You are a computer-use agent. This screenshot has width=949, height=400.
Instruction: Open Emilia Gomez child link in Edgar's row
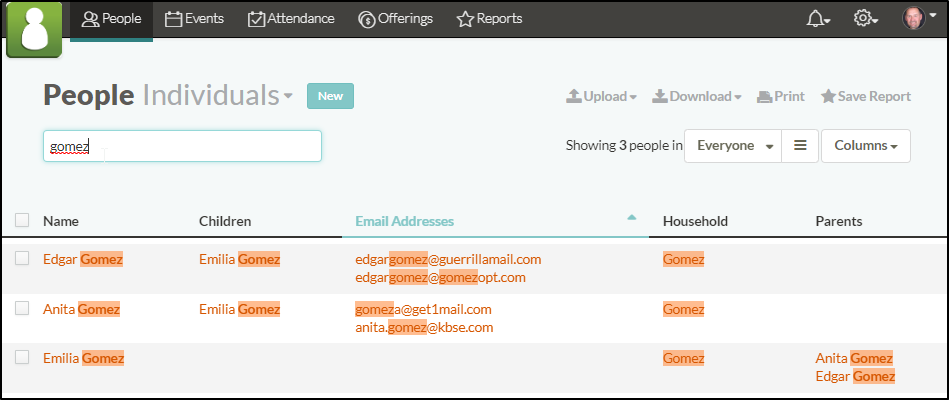pos(240,260)
